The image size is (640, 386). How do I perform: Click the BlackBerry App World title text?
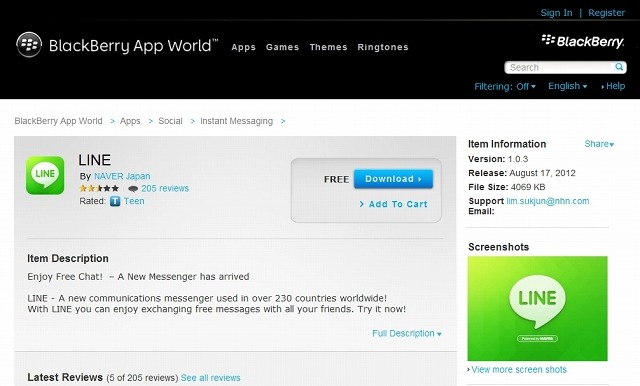pos(133,45)
